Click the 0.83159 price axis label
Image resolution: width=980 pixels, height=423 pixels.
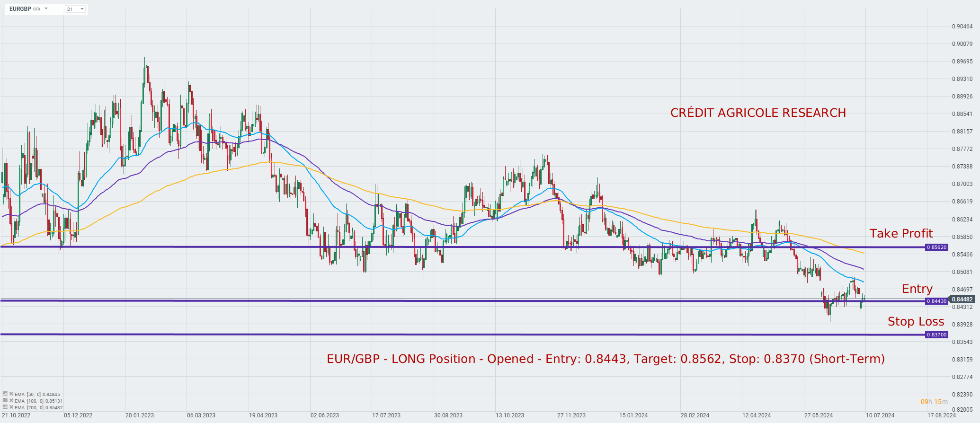962,360
